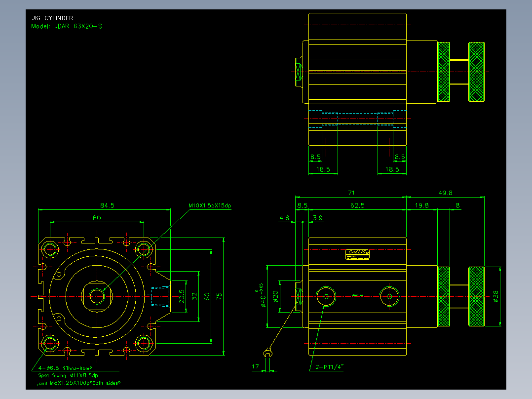Viewport: 532px width, 399px height.
Task: Select the 20.5 vertical dimension
Action: (x=182, y=296)
